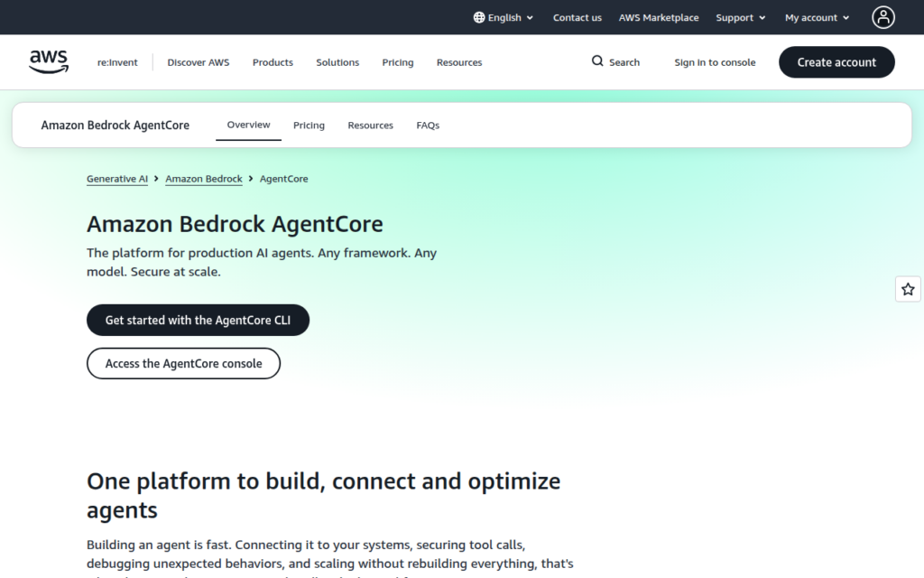The image size is (924, 578).
Task: Expand the My account dropdown
Action: [817, 18]
